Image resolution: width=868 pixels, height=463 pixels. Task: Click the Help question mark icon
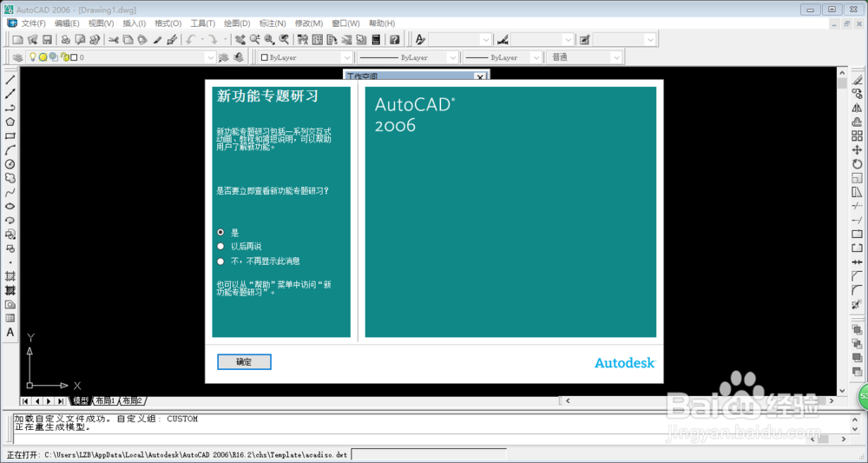(394, 39)
